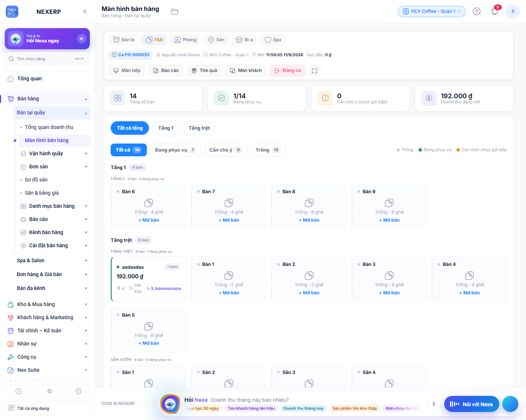Click the Khách hàng & Marketing icon
This screenshot has width=526, height=420.
(11, 318)
